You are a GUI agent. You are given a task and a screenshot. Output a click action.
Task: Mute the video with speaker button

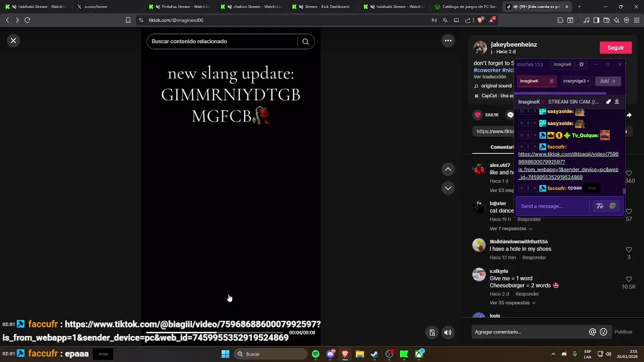[x=447, y=332]
